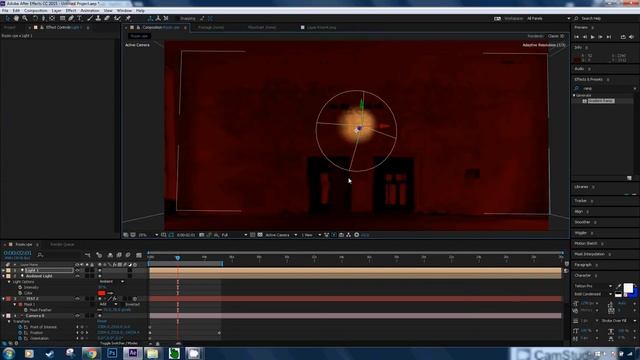Select the Pen tool
The height and width of the screenshot is (360, 640).
point(71,18)
